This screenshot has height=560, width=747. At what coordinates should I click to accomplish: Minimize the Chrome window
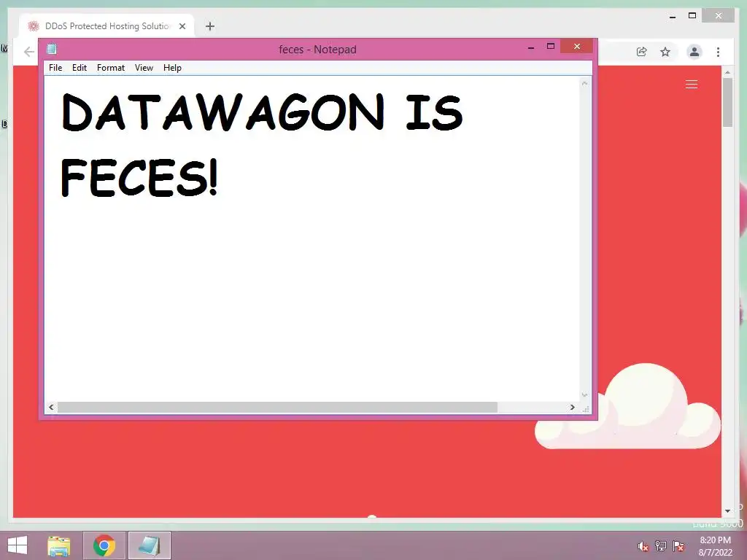click(673, 17)
